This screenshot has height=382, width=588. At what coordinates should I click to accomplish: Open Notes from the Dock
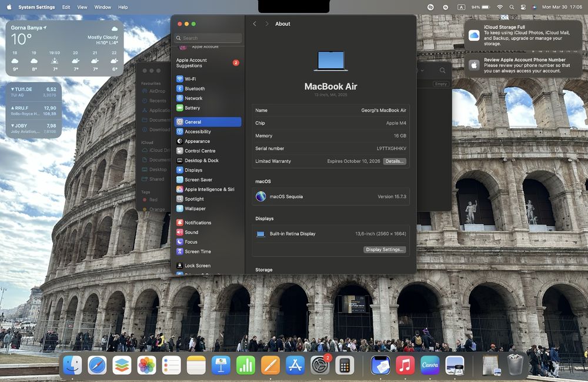[196, 365]
